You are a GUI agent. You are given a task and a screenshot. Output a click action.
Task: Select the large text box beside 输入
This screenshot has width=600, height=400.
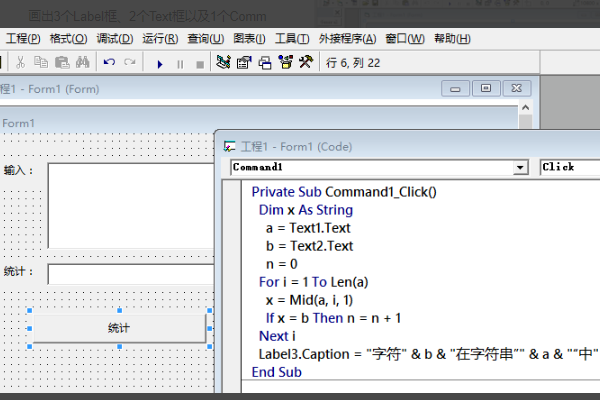pyautogui.click(x=130, y=204)
